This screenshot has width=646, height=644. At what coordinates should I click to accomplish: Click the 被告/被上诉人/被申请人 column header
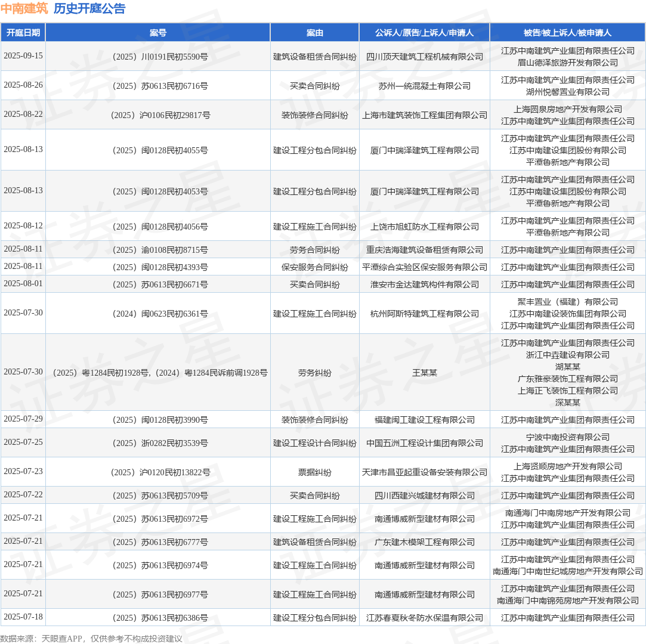[x=567, y=33]
